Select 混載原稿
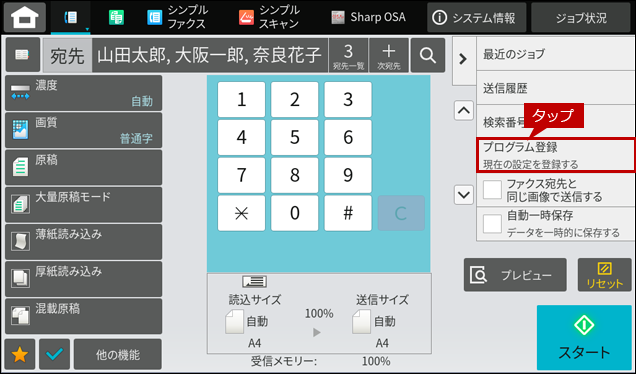 84,316
